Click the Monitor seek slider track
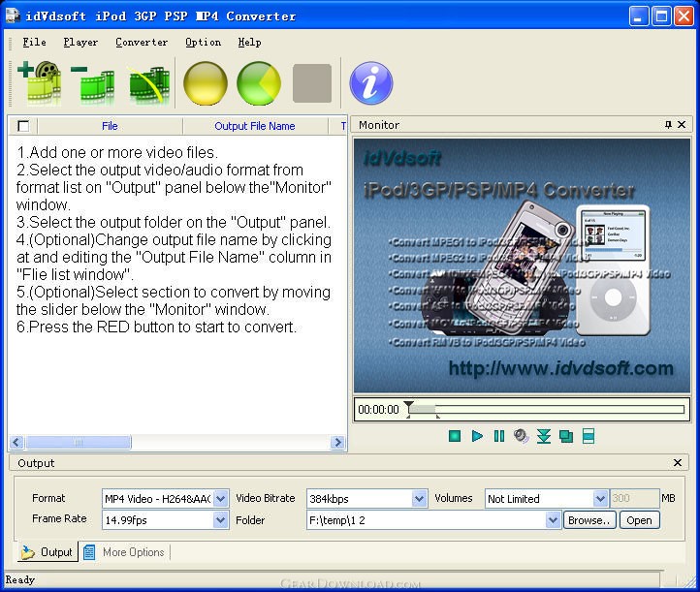The height and width of the screenshot is (592, 700). pos(546,409)
